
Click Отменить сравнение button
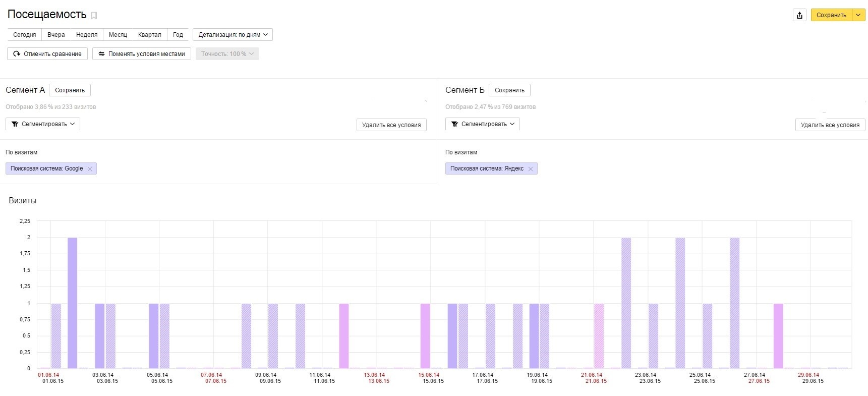coord(47,54)
